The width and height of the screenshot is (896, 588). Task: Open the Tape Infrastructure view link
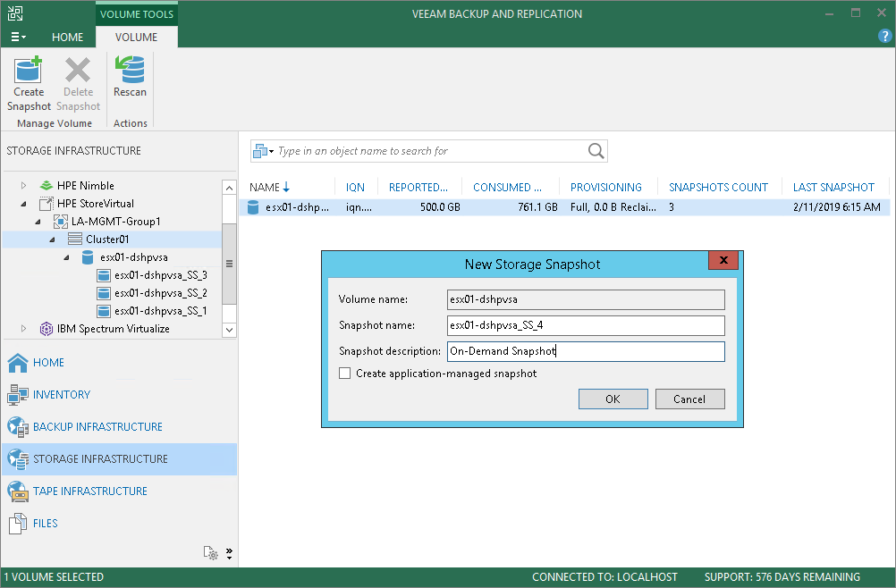(x=90, y=491)
